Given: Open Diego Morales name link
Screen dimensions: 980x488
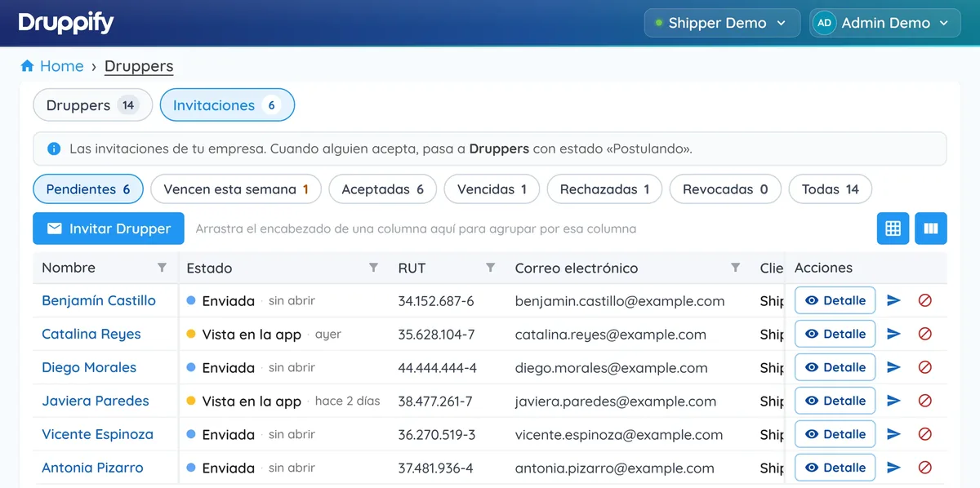Looking at the screenshot, I should click(x=89, y=367).
